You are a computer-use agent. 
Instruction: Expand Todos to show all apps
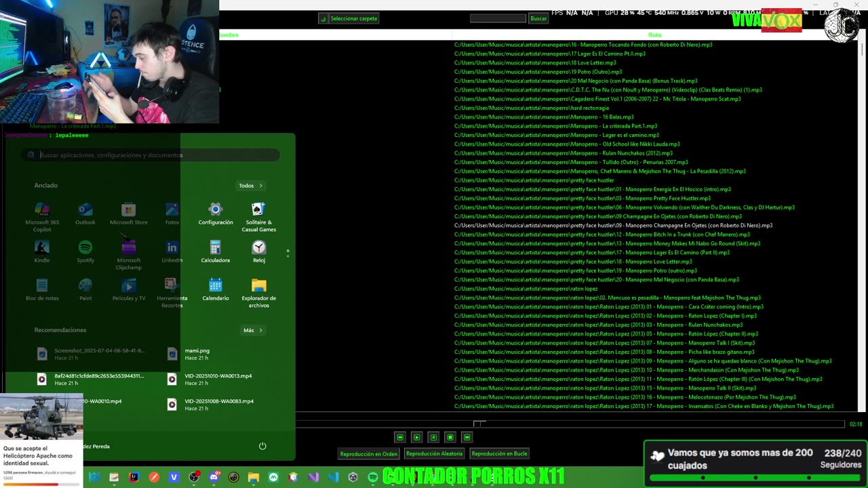pos(251,186)
